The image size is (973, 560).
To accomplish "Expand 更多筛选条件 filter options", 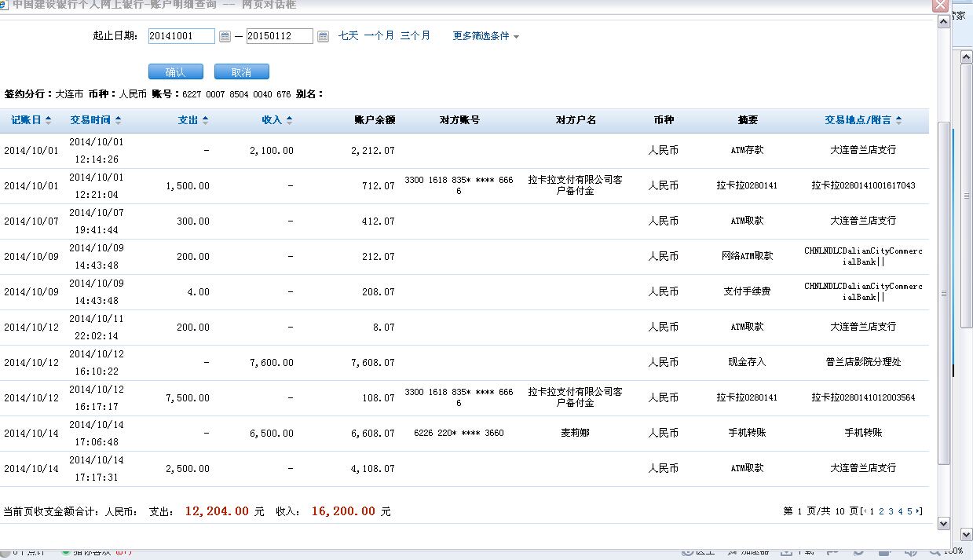I will tap(485, 36).
